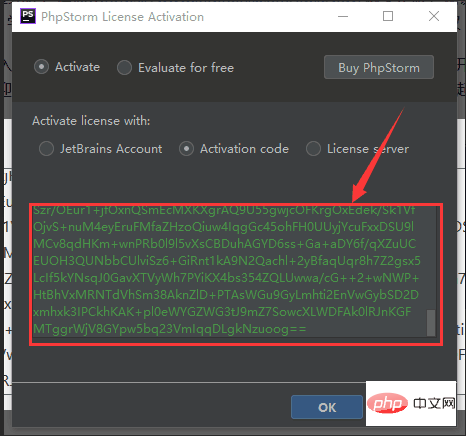Confirm activation with the OK button
466x436 pixels.
(327, 407)
